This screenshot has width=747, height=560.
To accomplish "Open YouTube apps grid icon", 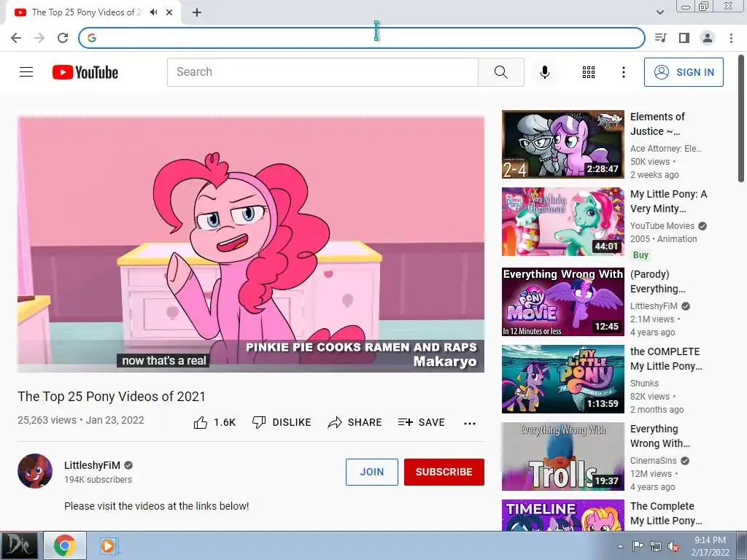I will pyautogui.click(x=589, y=72).
